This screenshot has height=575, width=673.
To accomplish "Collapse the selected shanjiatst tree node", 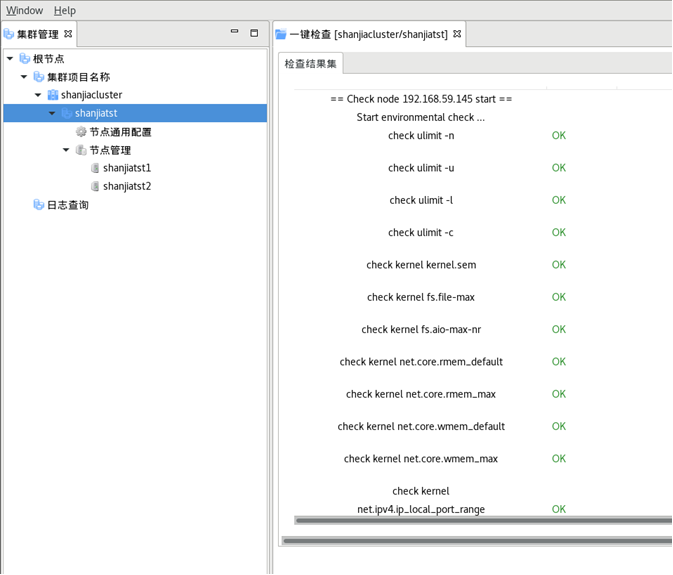I will 53,113.
